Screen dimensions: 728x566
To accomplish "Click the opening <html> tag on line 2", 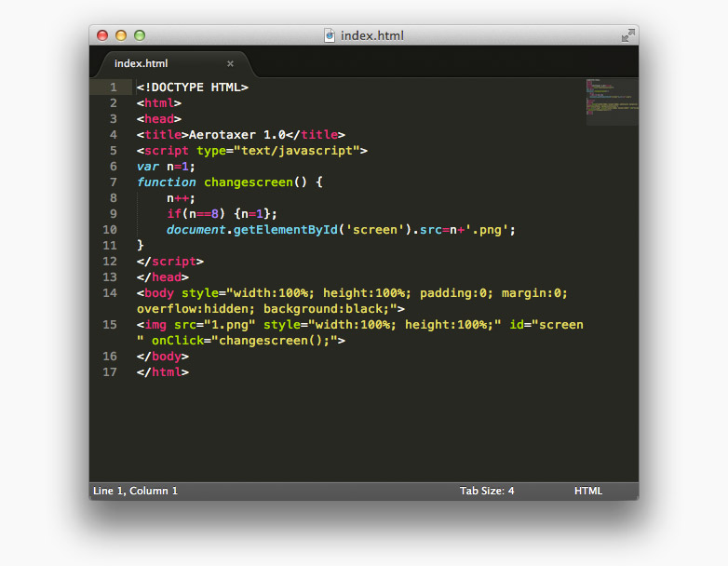I will [x=159, y=103].
